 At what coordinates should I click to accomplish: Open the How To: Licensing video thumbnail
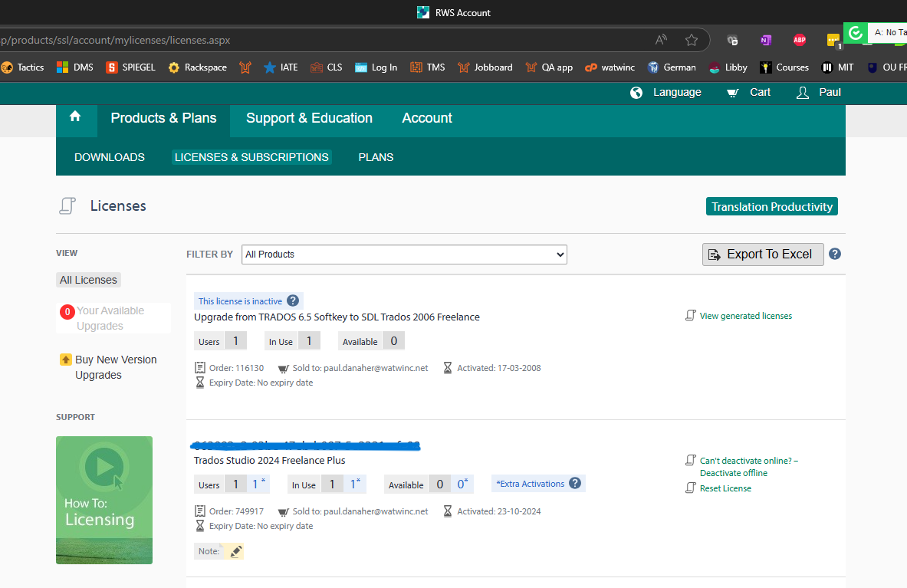coord(104,500)
